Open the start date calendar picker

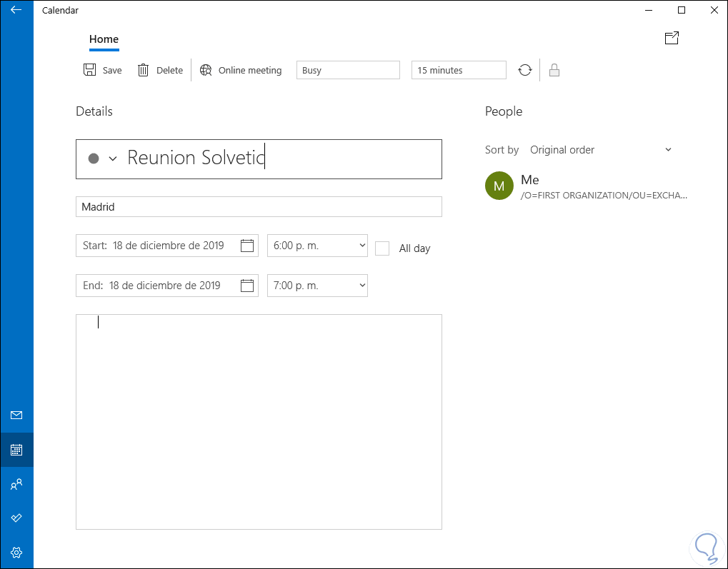(247, 246)
